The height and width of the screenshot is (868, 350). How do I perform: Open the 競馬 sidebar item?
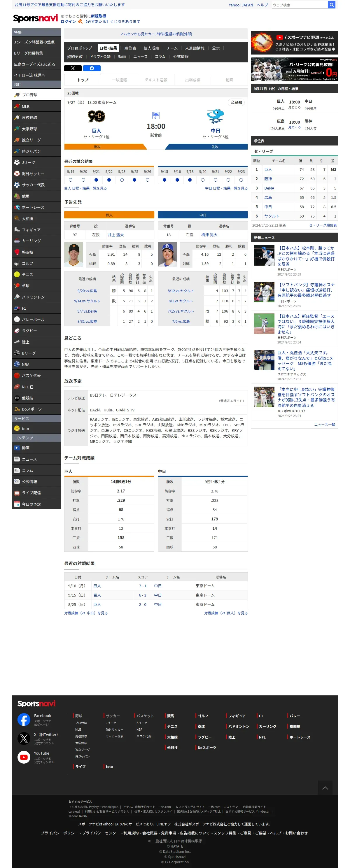tap(36, 196)
